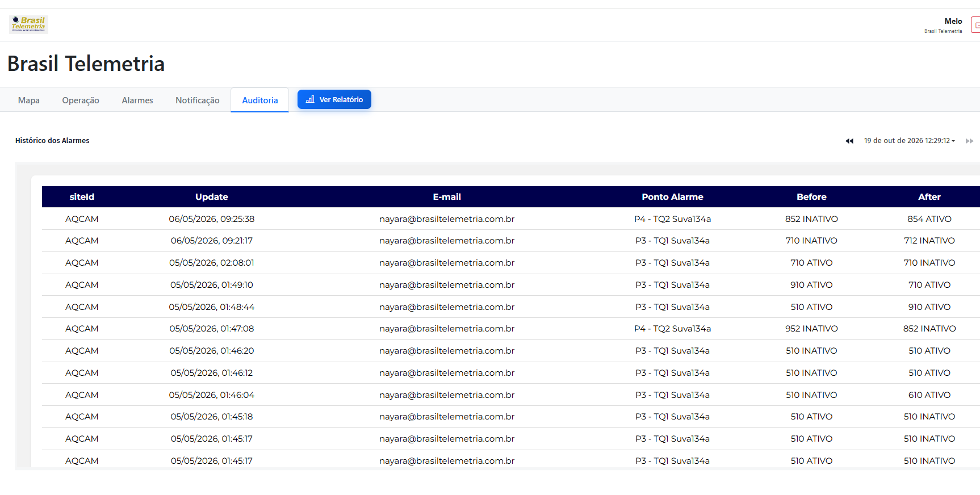980x495 pixels.
Task: Click the AQCAM site cell in the 02:08:01 row
Action: (82, 263)
